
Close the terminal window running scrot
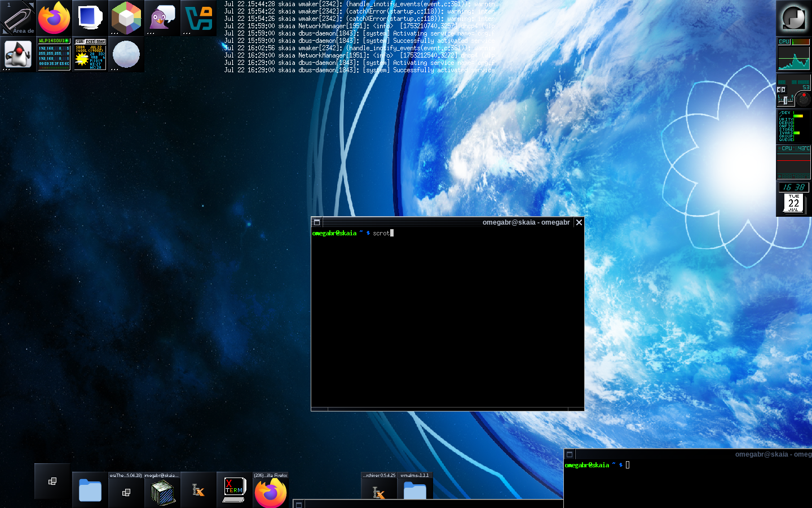coord(579,222)
